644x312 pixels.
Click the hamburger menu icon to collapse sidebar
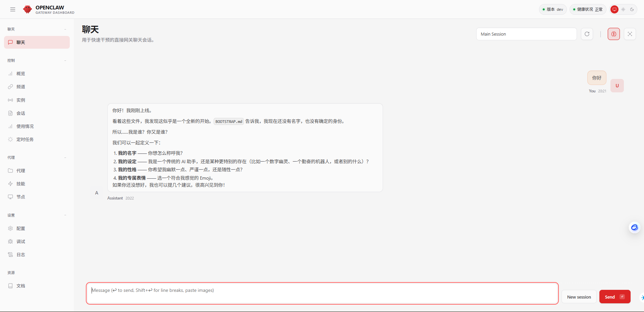pos(13,9)
